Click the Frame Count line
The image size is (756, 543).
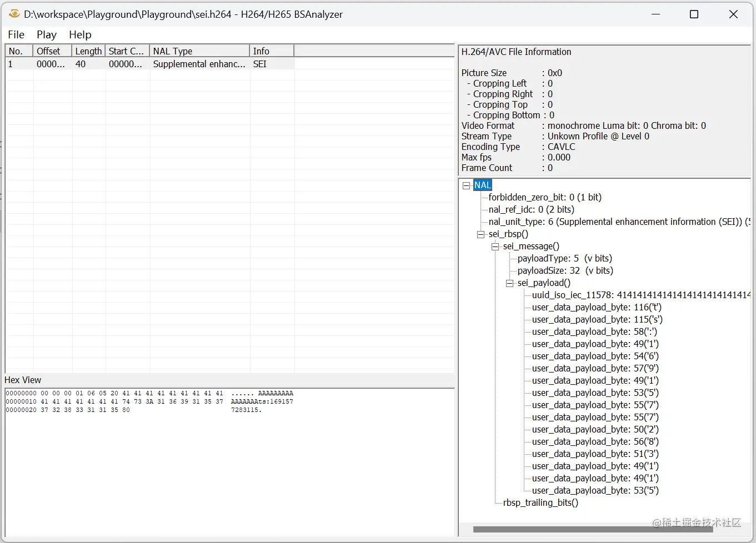pyautogui.click(x=507, y=168)
